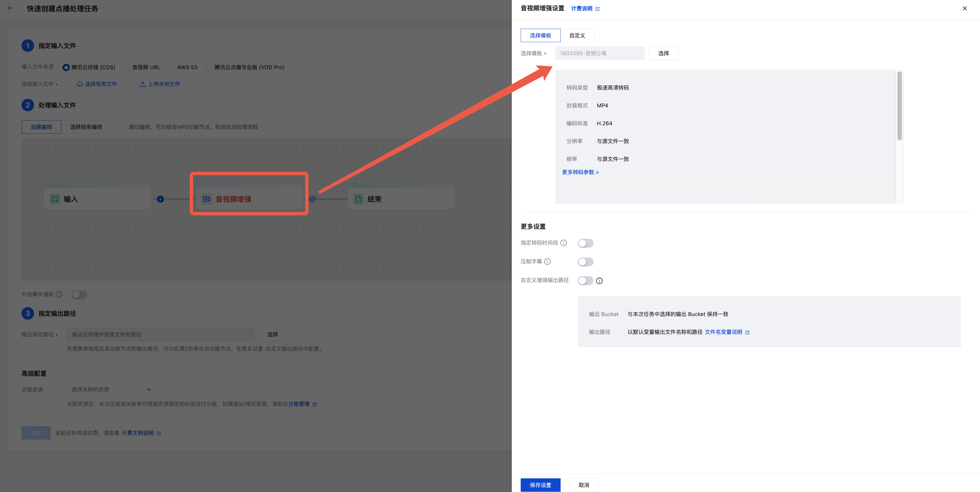
Task: Click the 开启事件通知 info icon
Action: (x=59, y=294)
